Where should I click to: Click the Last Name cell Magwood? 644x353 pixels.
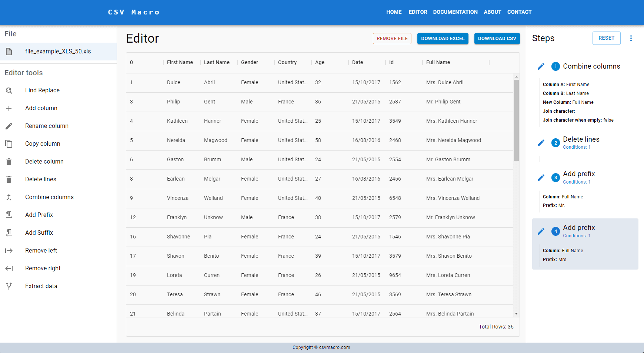216,140
